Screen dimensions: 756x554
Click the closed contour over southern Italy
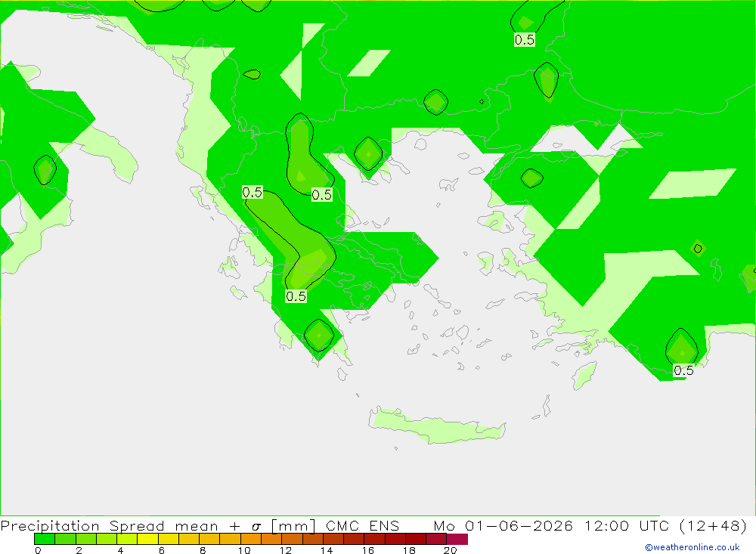45,170
